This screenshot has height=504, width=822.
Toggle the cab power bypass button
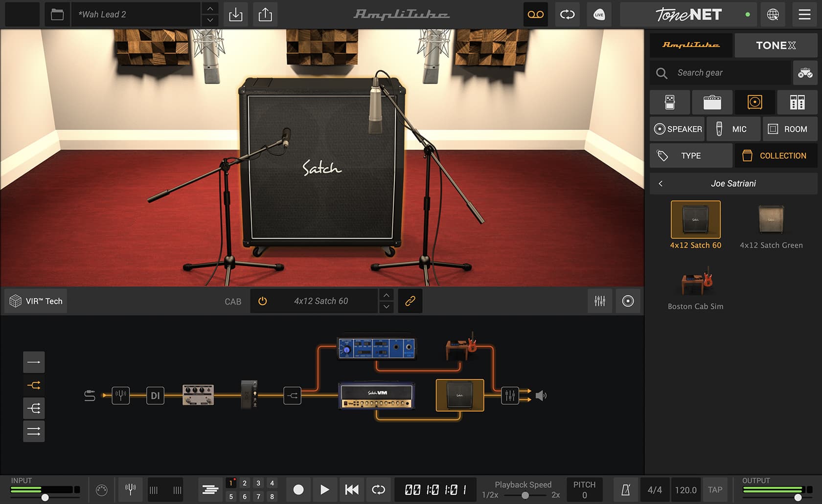pyautogui.click(x=263, y=301)
